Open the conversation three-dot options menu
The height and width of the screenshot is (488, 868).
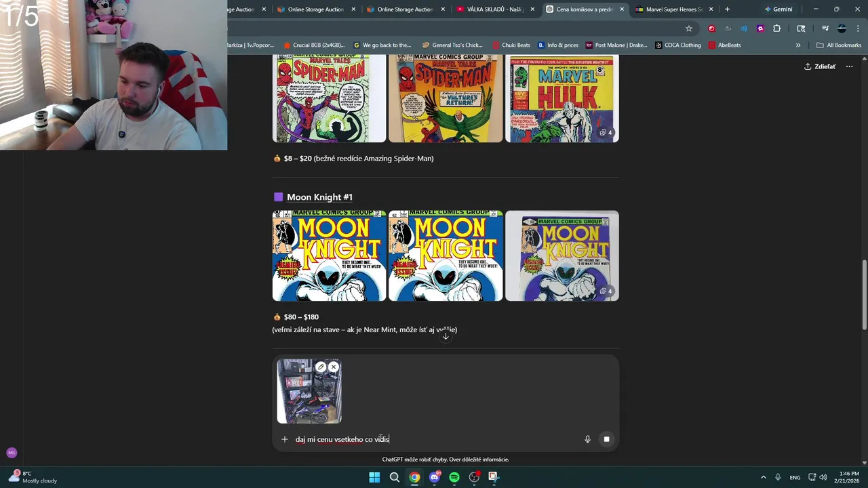click(x=849, y=66)
